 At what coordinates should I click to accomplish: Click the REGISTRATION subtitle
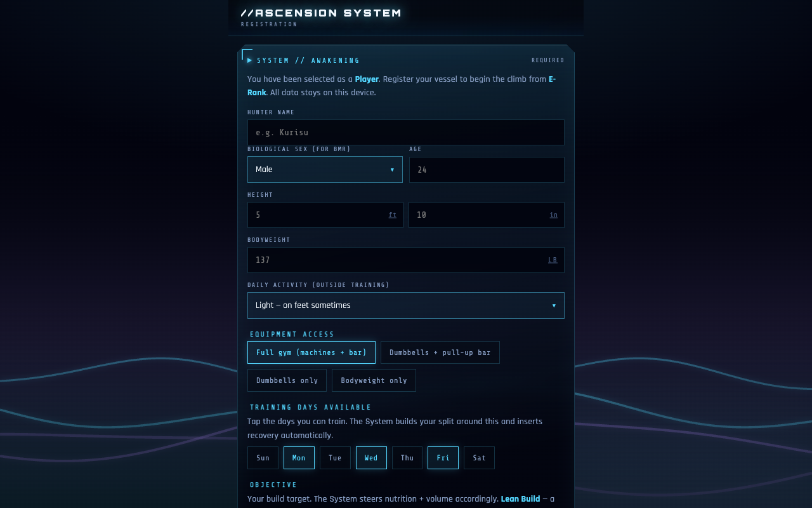pyautogui.click(x=269, y=24)
